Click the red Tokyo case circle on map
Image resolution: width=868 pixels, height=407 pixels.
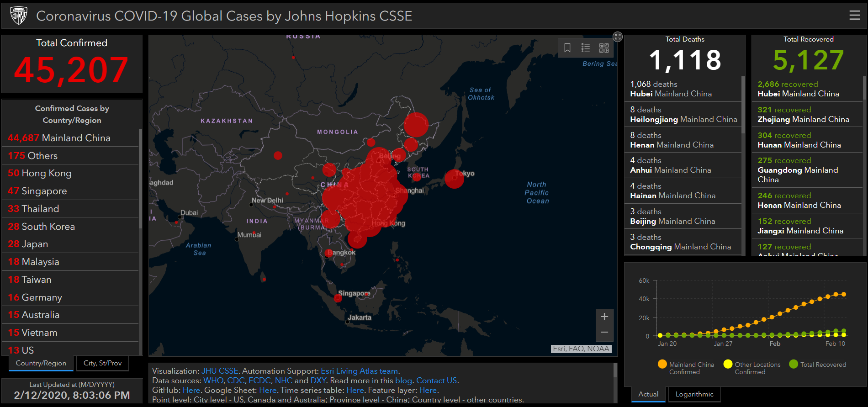[454, 179]
